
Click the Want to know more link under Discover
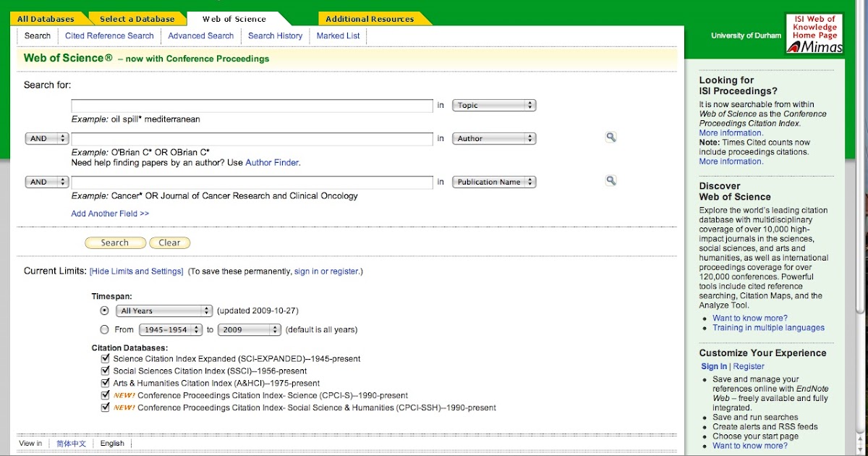(750, 318)
